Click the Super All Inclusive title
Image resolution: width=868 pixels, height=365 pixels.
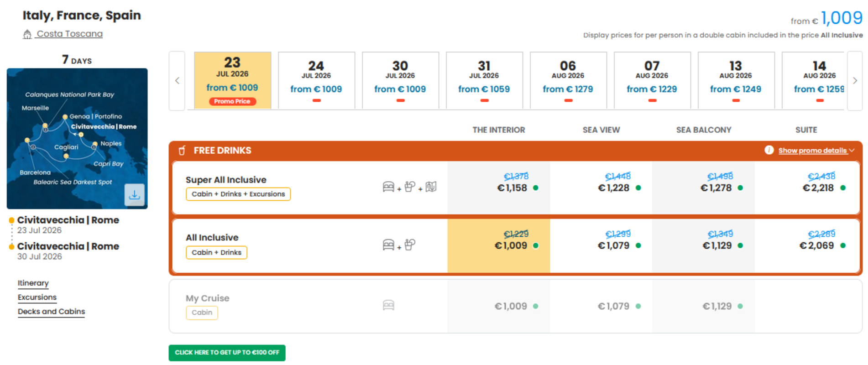click(226, 180)
